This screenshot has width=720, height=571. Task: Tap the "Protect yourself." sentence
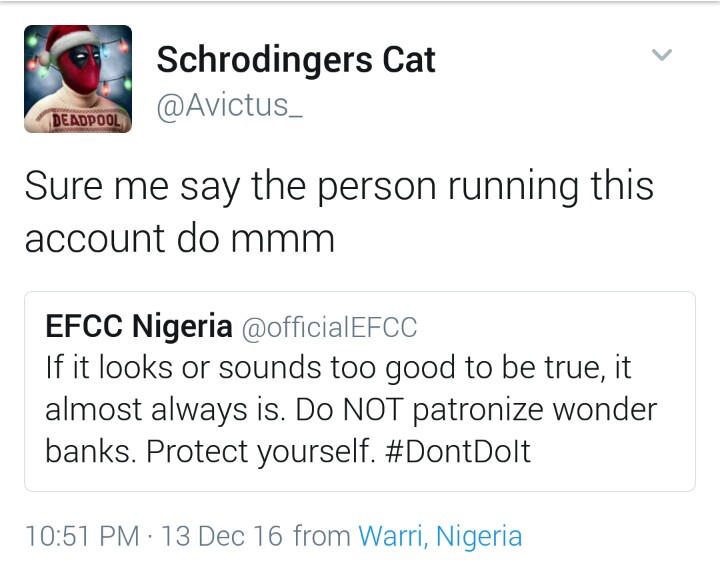click(x=260, y=452)
